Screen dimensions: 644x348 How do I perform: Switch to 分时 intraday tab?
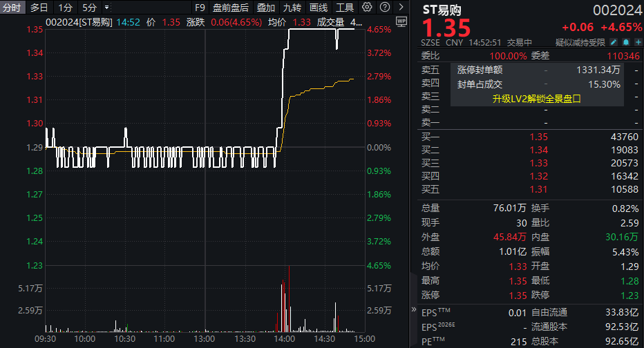12,8
